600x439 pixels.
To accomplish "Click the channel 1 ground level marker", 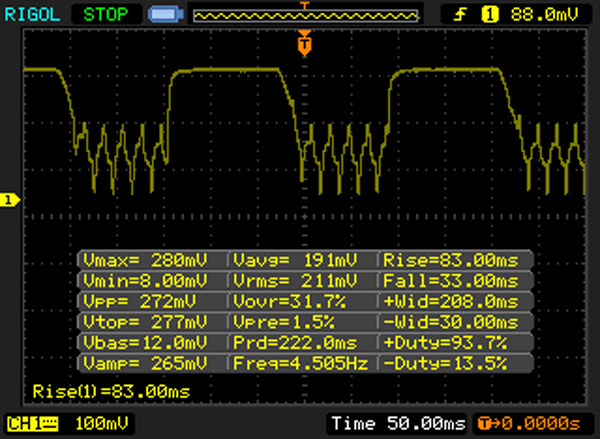I will 9,200.
